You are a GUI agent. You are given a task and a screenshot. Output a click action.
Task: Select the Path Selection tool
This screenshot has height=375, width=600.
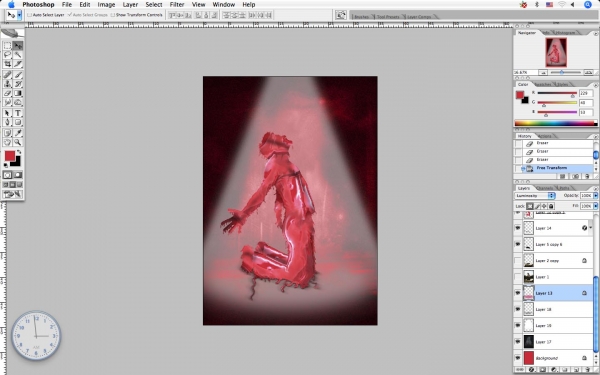point(7,113)
